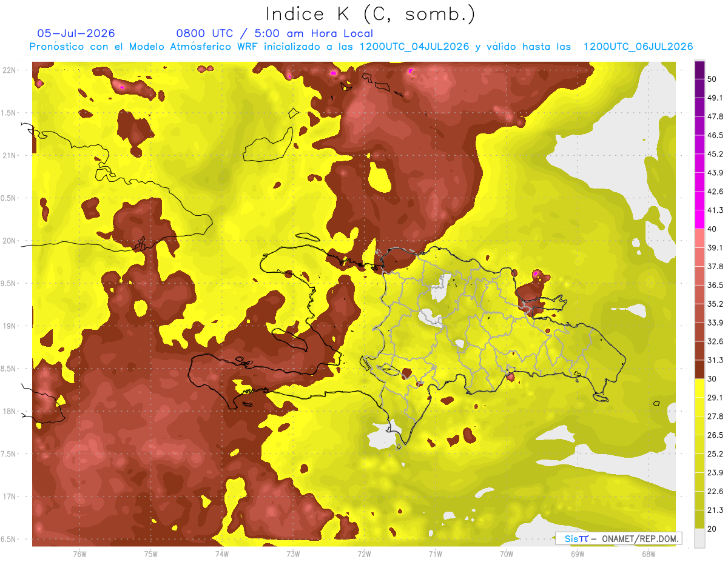Click the '74W' longitude label

[x=221, y=554]
